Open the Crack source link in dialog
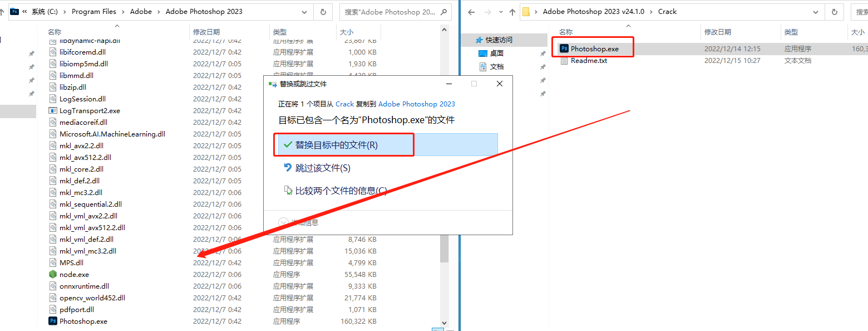The image size is (868, 331). click(344, 104)
